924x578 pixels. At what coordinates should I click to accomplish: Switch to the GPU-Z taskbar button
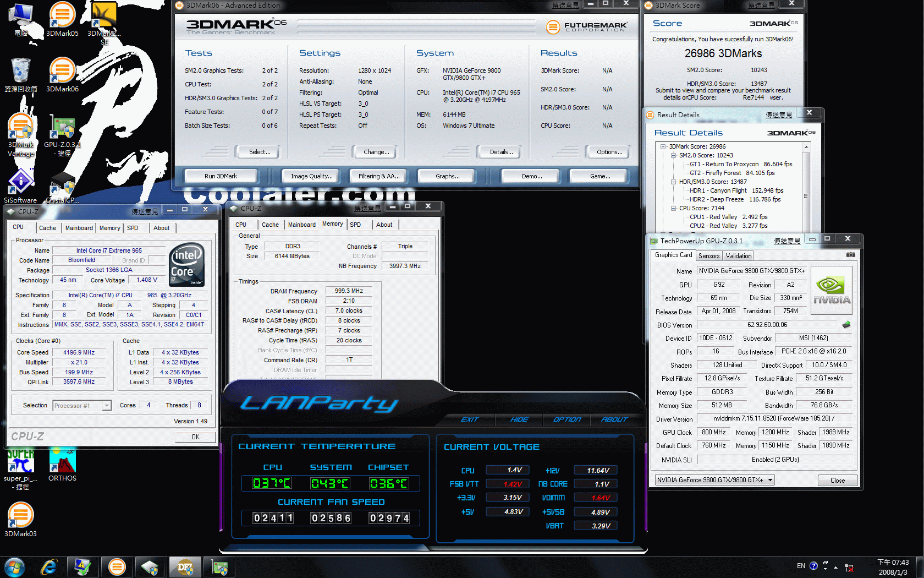point(220,567)
